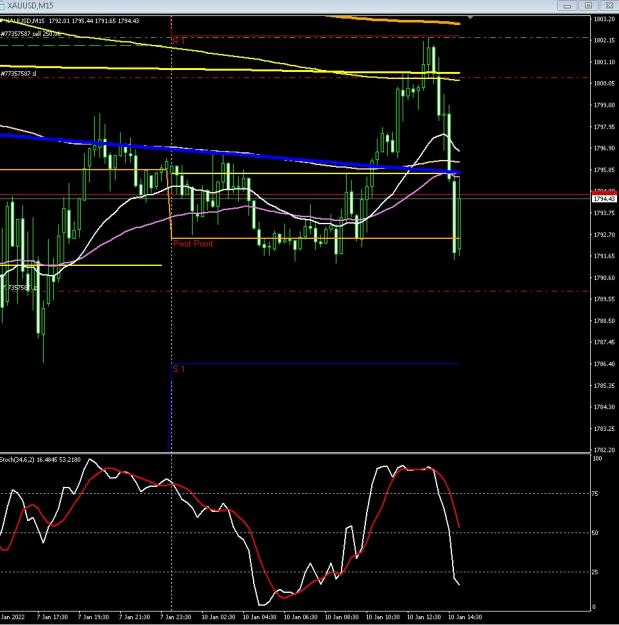
Task: Select the chart shift triangle marker
Action: [x=471, y=18]
